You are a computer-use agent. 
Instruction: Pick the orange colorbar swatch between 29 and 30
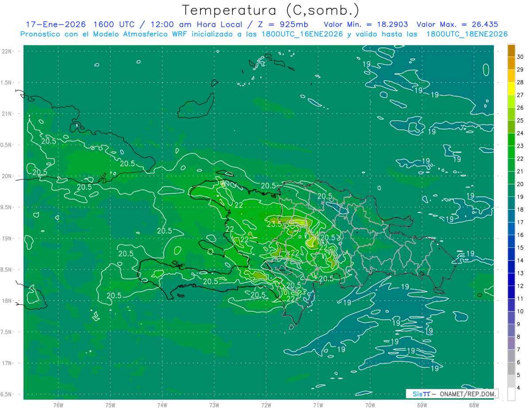coord(511,63)
